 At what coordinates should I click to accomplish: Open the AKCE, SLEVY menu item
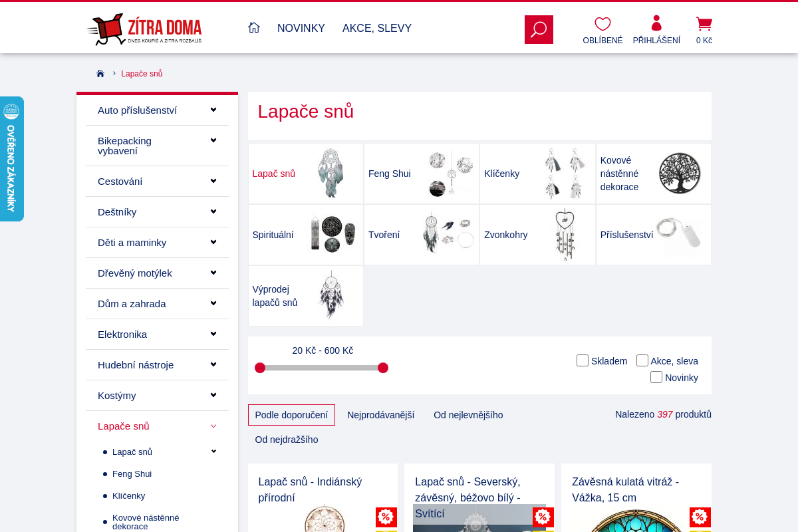click(x=377, y=28)
